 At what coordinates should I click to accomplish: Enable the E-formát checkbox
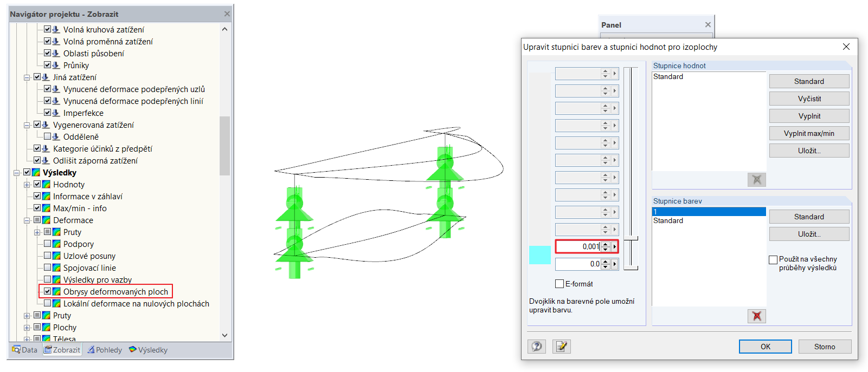[560, 284]
